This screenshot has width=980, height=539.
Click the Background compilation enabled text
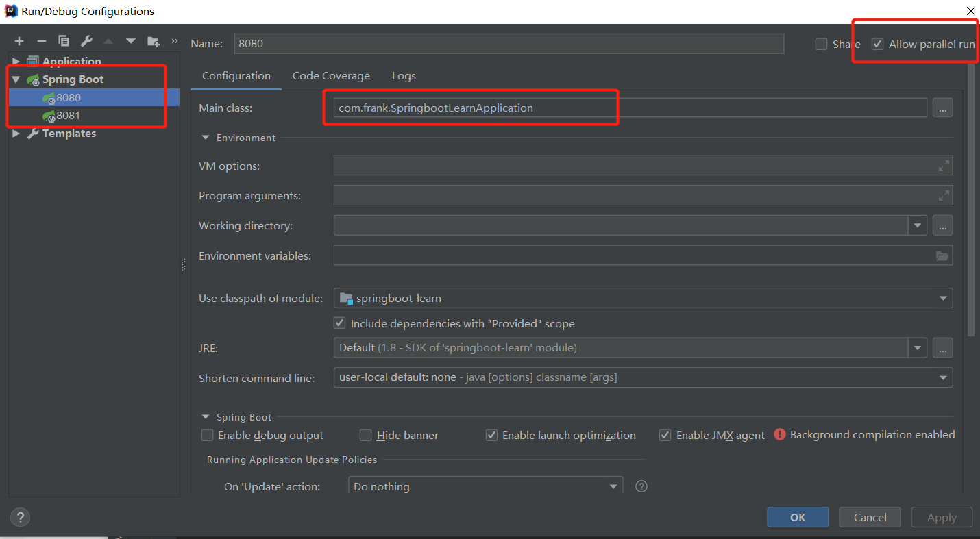click(872, 434)
